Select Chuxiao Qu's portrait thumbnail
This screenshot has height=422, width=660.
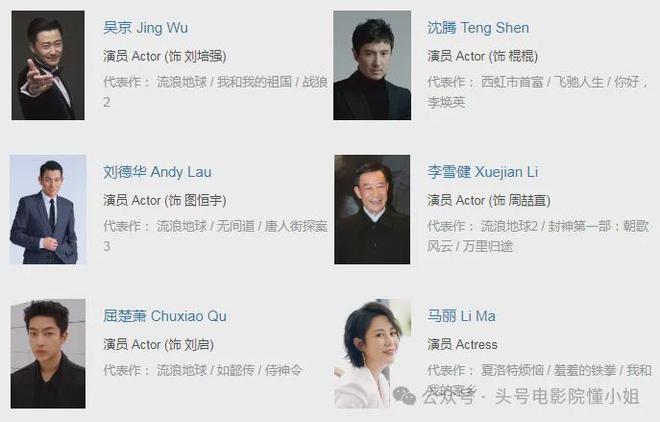[48, 354]
